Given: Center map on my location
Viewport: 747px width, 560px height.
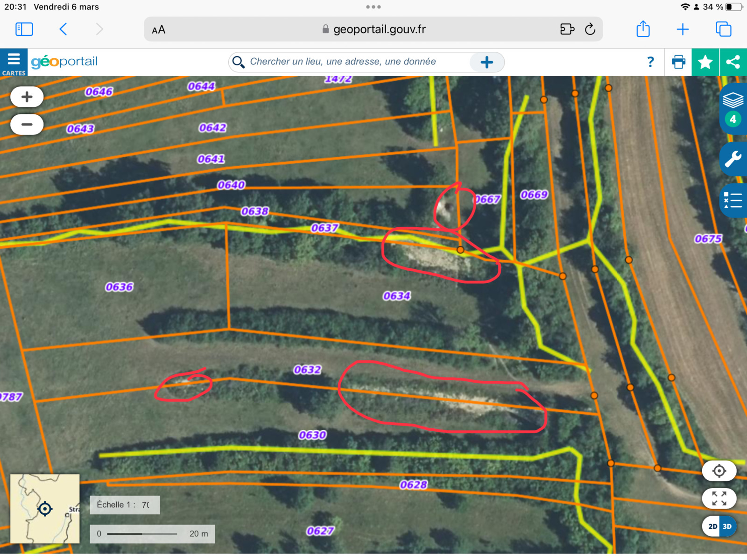Looking at the screenshot, I should (x=719, y=471).
